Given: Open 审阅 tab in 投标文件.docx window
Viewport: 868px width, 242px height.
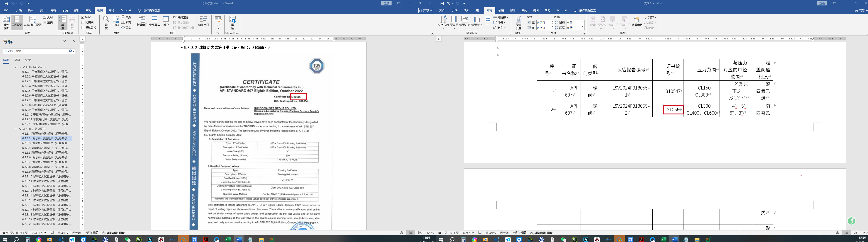Looking at the screenshot, I should point(88,10).
